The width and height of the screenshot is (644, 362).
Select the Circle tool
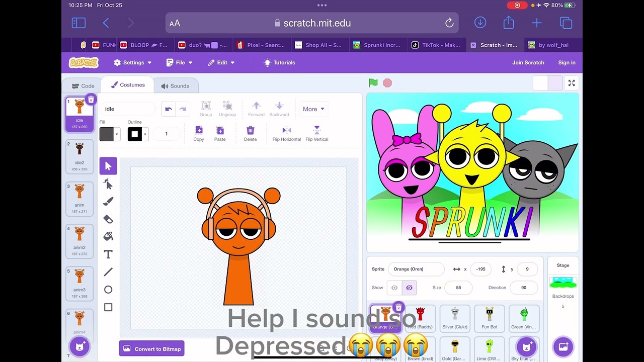108,290
